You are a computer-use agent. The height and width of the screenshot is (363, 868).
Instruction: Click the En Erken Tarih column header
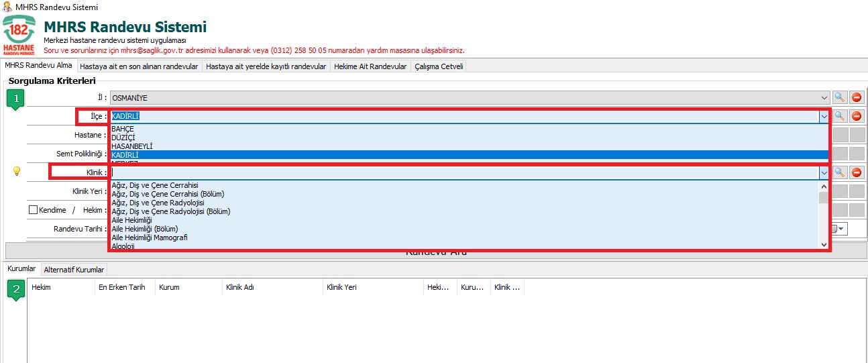(122, 287)
